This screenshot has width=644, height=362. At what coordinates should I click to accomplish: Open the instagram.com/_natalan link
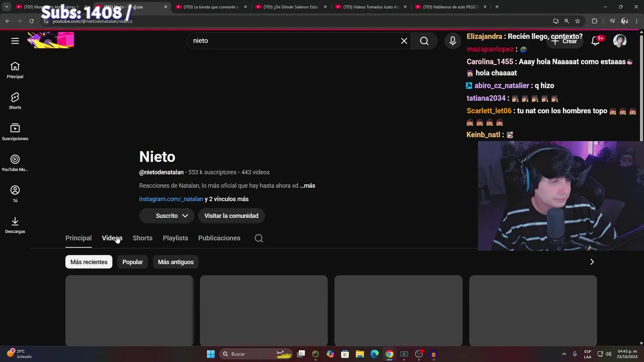[171, 199]
